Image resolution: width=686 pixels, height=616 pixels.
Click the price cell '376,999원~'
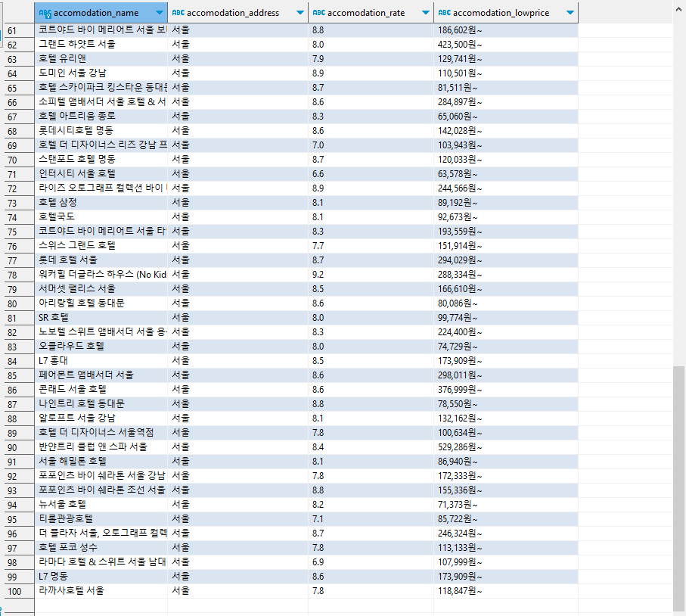[x=506, y=389]
